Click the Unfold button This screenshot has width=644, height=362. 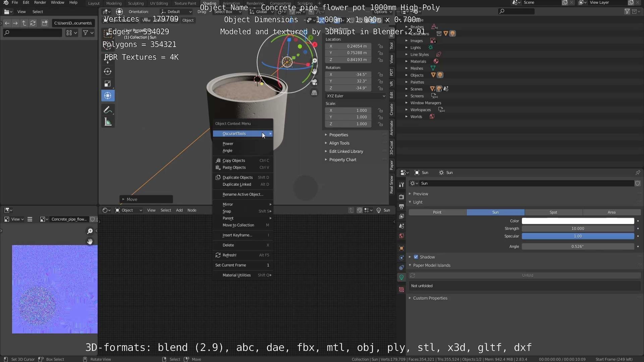tap(528, 276)
